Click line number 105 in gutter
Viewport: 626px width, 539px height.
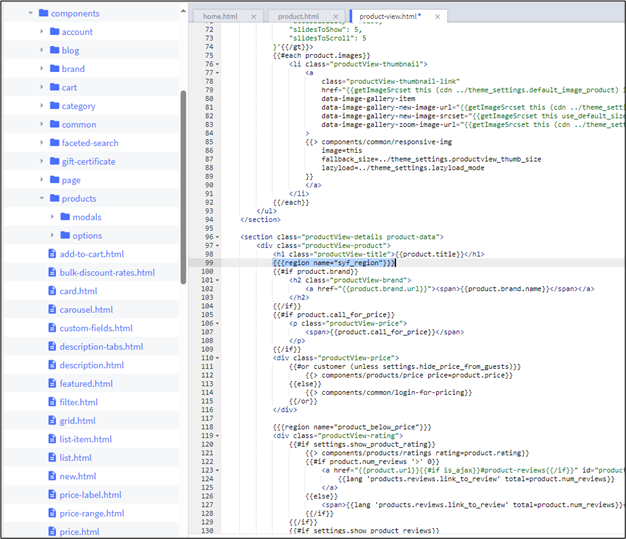[207, 315]
